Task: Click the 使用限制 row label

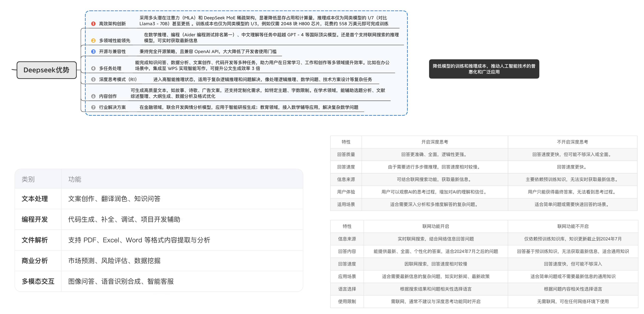Action: tap(347, 301)
